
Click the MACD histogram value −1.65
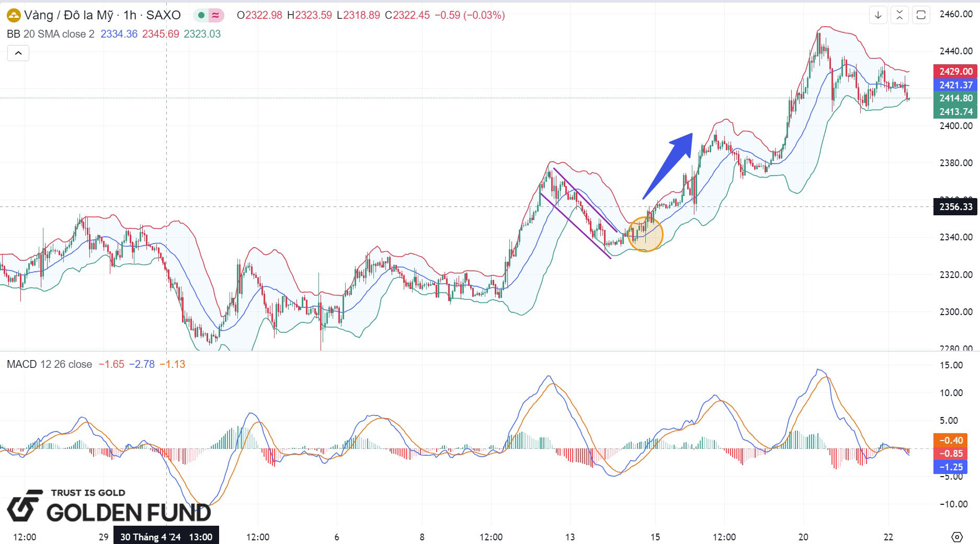click(x=111, y=364)
